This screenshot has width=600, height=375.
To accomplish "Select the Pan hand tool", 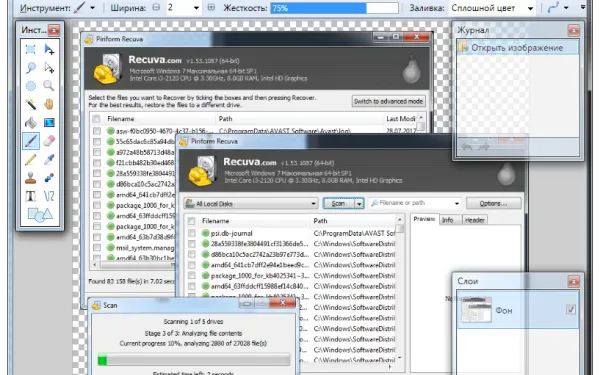I will (49, 104).
